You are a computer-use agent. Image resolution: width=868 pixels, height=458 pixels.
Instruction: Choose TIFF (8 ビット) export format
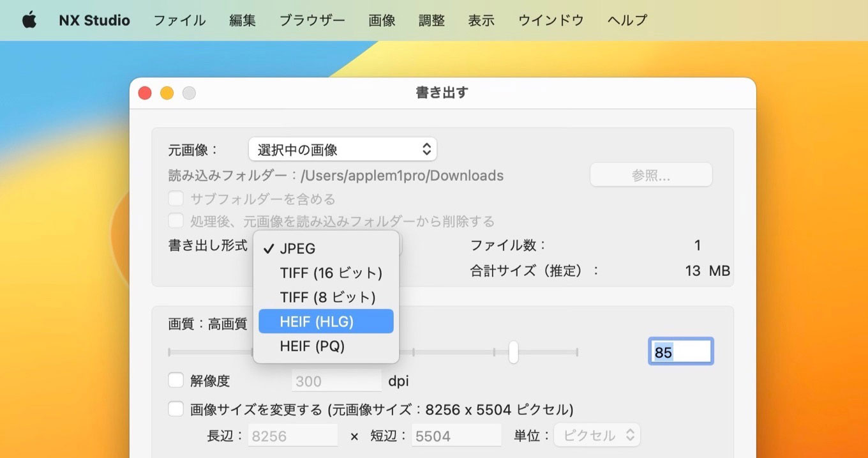pos(326,297)
